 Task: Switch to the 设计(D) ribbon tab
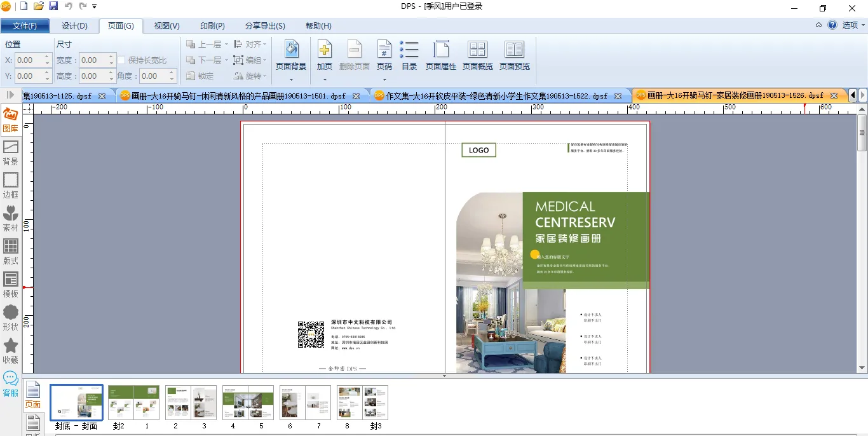(74, 26)
